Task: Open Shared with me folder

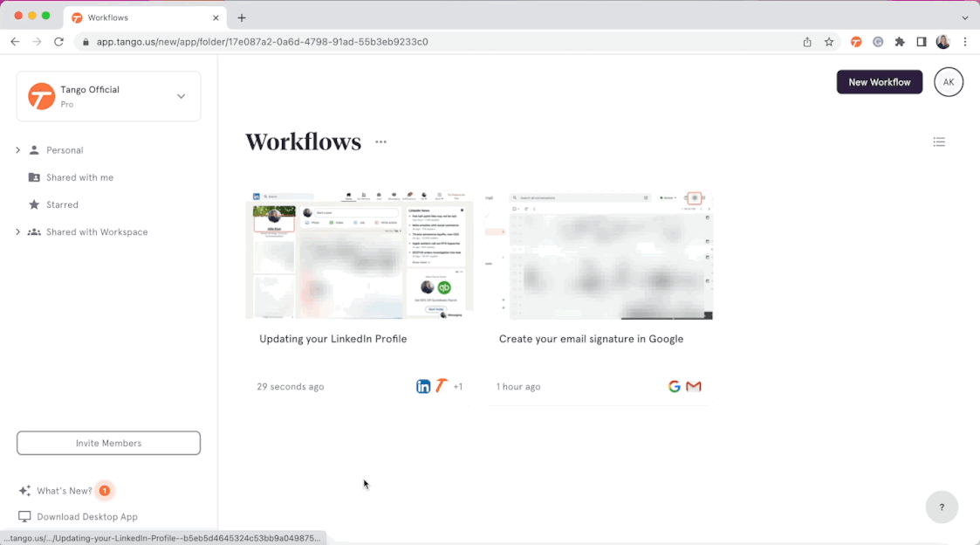Action: click(x=80, y=177)
